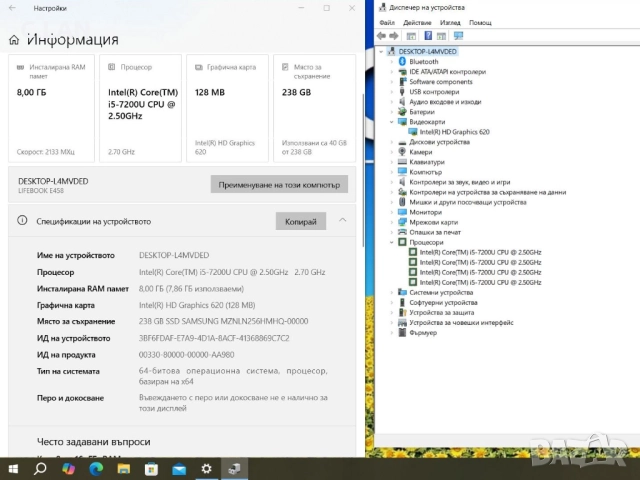This screenshot has width=640, height=480.
Task: Open the Файл menu
Action: click(387, 22)
